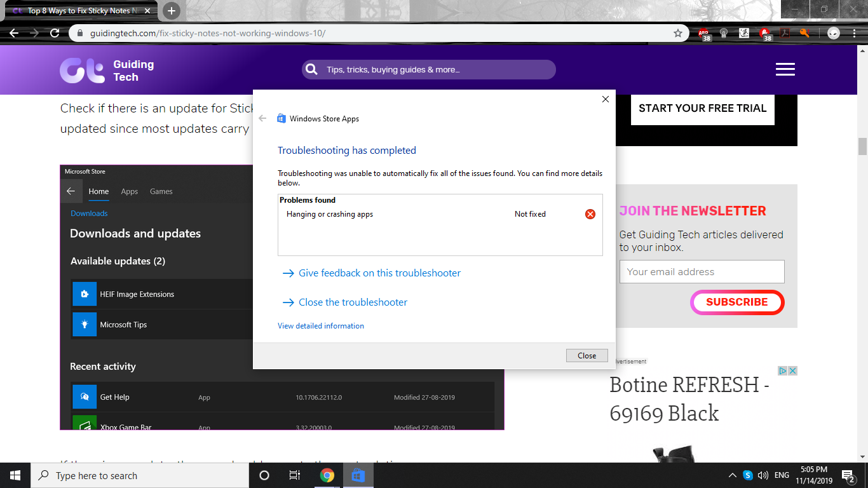This screenshot has width=868, height=488.
Task: Click the Microsoft Tips app icon
Action: click(x=85, y=325)
